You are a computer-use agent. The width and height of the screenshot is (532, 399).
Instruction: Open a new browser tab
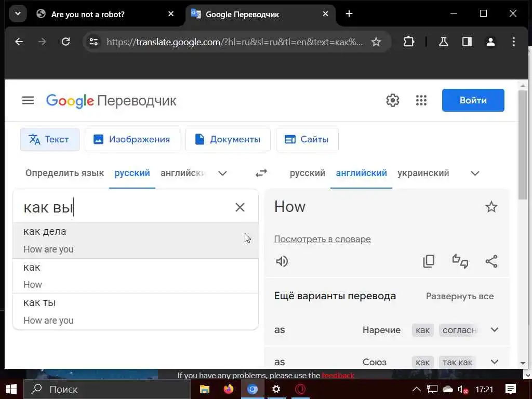[x=349, y=14]
